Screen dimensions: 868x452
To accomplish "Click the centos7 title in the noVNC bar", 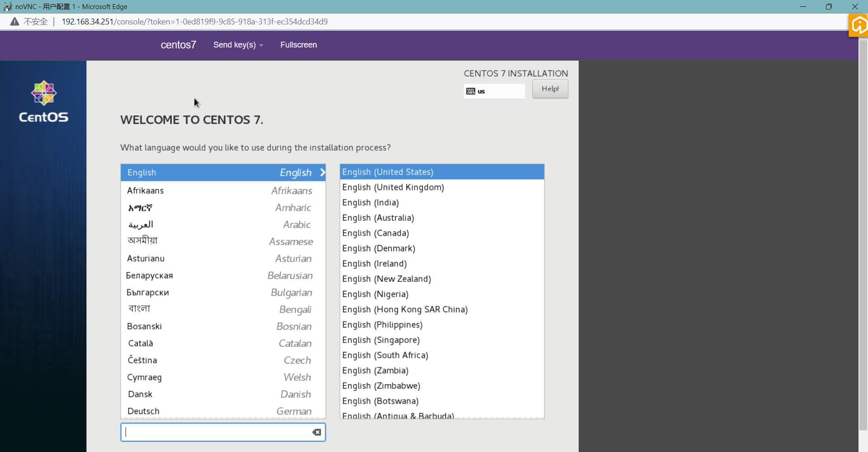I will coord(179,45).
